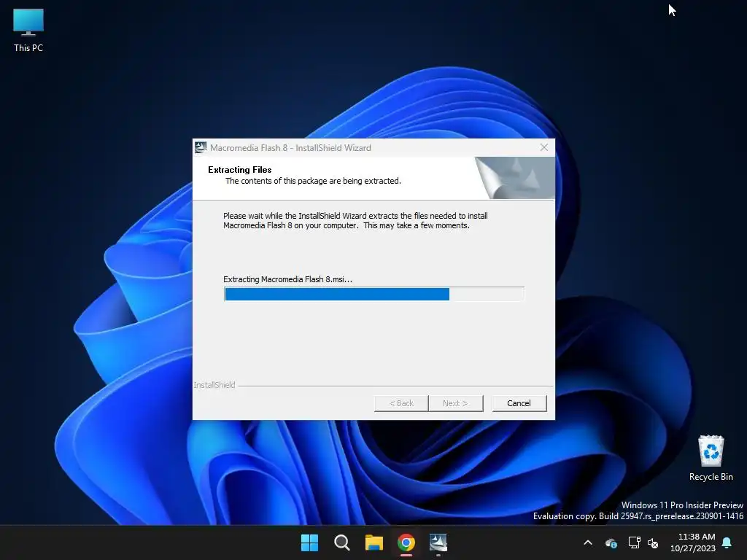The width and height of the screenshot is (747, 560).
Task: Click the disabled Next button
Action: coord(456,403)
